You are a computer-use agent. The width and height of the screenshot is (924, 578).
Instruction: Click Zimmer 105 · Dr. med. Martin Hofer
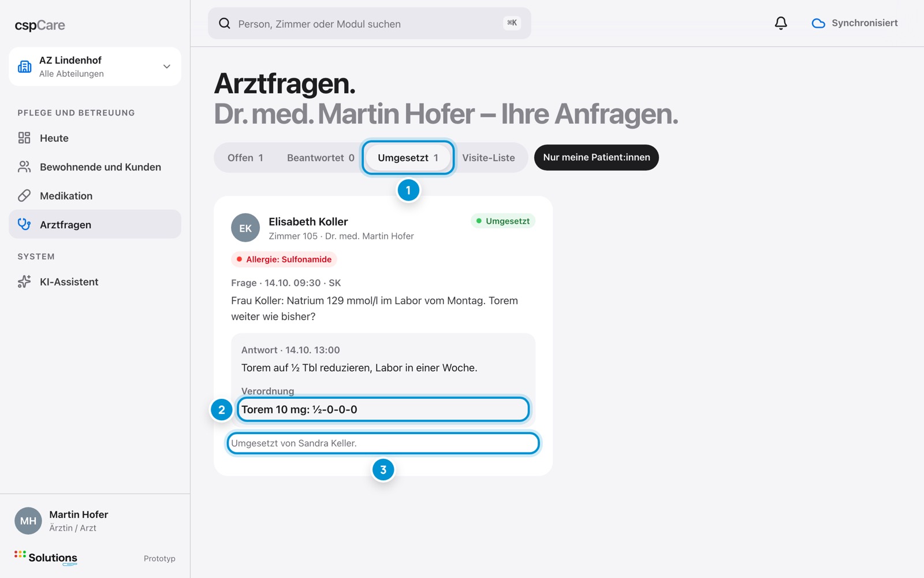[341, 236]
